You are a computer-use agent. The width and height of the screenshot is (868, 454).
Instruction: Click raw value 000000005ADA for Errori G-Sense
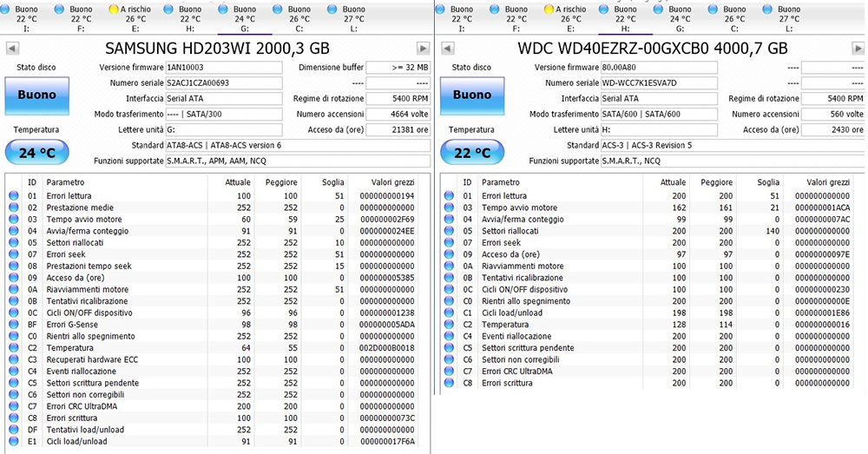click(x=387, y=325)
